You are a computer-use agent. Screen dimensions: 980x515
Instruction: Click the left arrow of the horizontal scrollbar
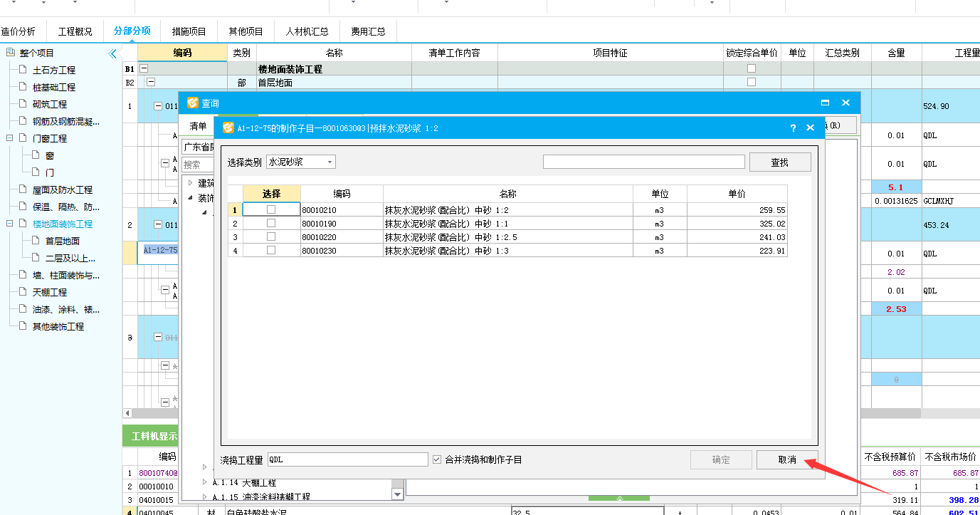127,413
